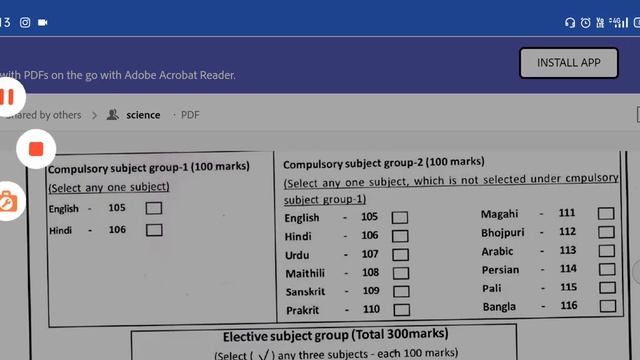Tap the Instagram notification icon
This screenshot has height=360, width=640.
[x=25, y=22]
